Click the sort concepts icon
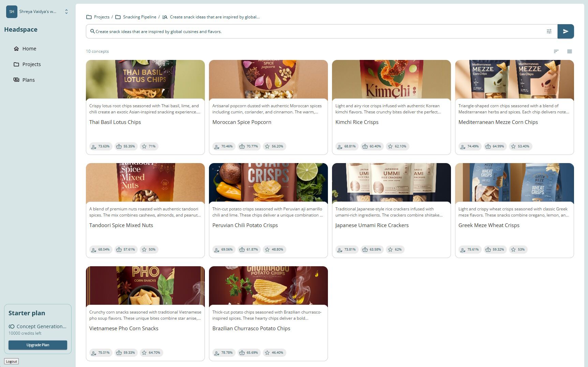The width and height of the screenshot is (588, 367). 556,51
